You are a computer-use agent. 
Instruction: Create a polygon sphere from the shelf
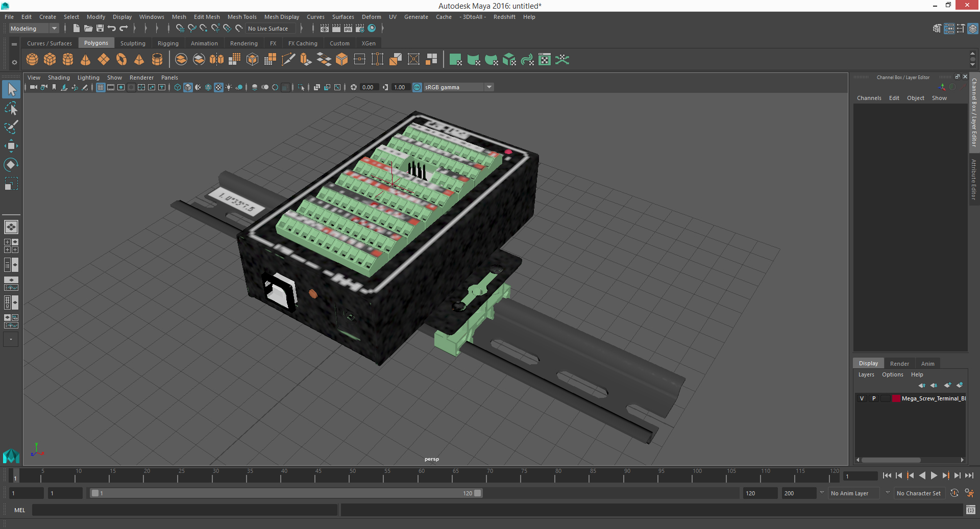(32, 60)
